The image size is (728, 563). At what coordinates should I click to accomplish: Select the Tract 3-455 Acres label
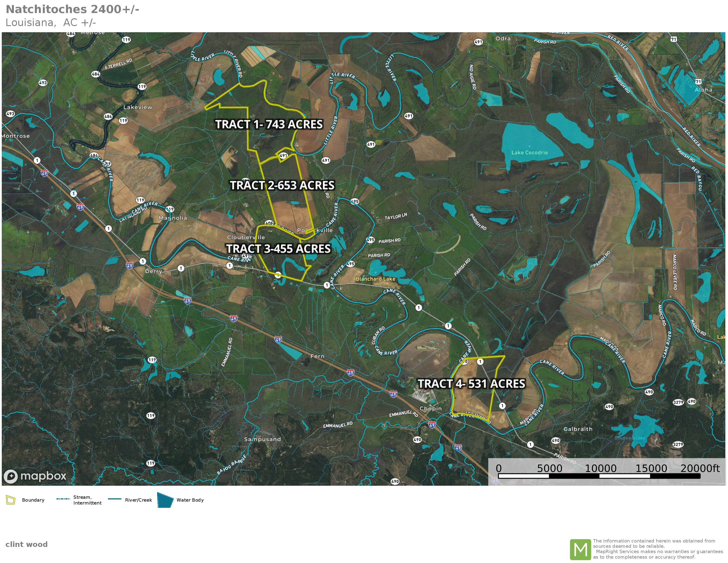click(x=278, y=249)
